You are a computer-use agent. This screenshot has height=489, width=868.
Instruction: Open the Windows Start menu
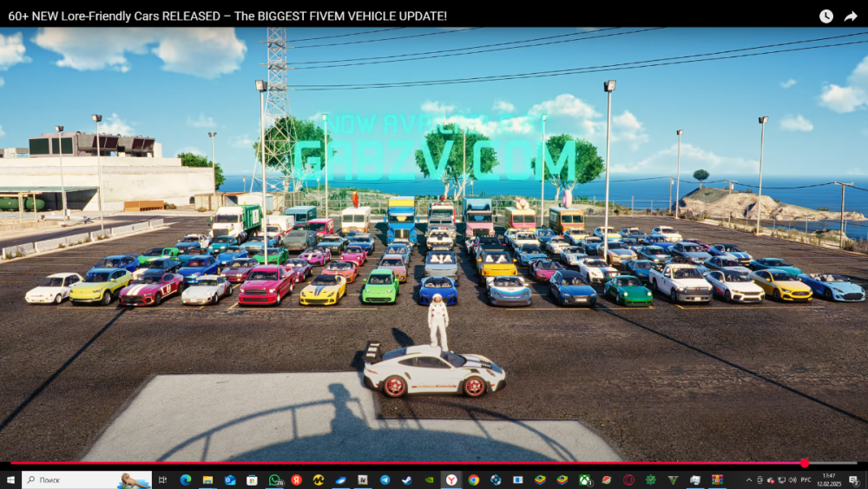10,479
